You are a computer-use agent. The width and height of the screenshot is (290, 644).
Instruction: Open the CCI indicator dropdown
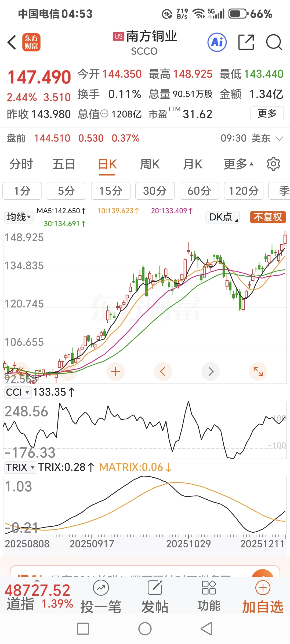(18, 392)
